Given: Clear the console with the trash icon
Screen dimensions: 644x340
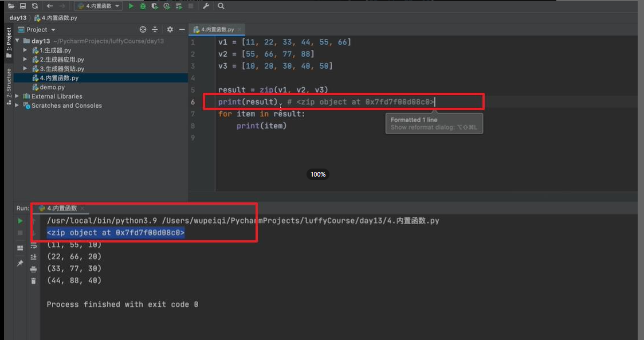Looking at the screenshot, I should (34, 281).
